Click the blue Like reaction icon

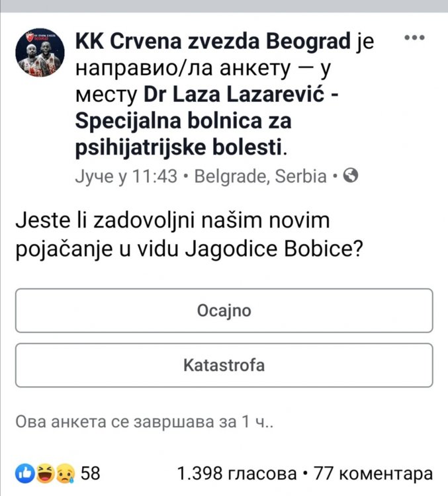click(x=23, y=473)
